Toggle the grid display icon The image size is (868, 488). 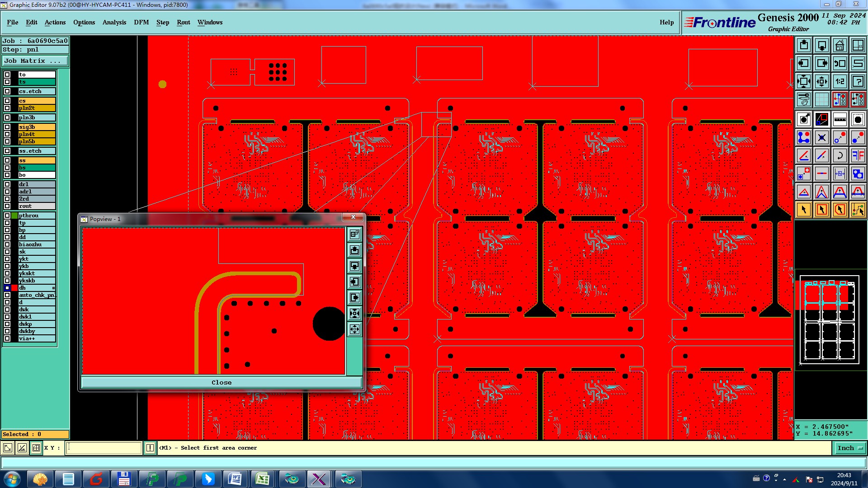pyautogui.click(x=821, y=99)
